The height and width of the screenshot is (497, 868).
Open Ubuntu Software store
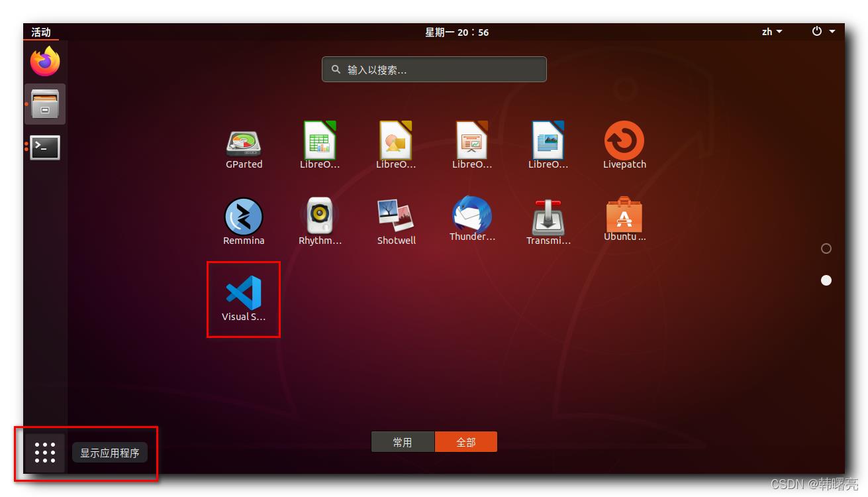624,220
